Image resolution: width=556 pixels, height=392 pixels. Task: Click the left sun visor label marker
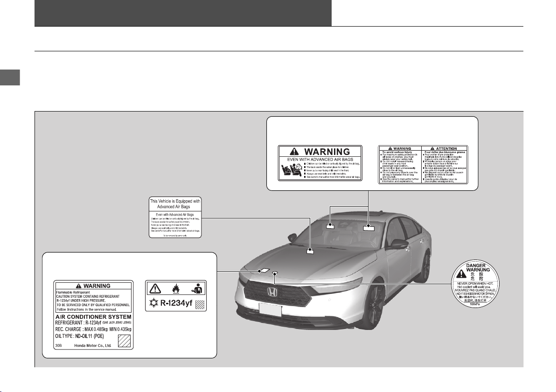[331, 225]
